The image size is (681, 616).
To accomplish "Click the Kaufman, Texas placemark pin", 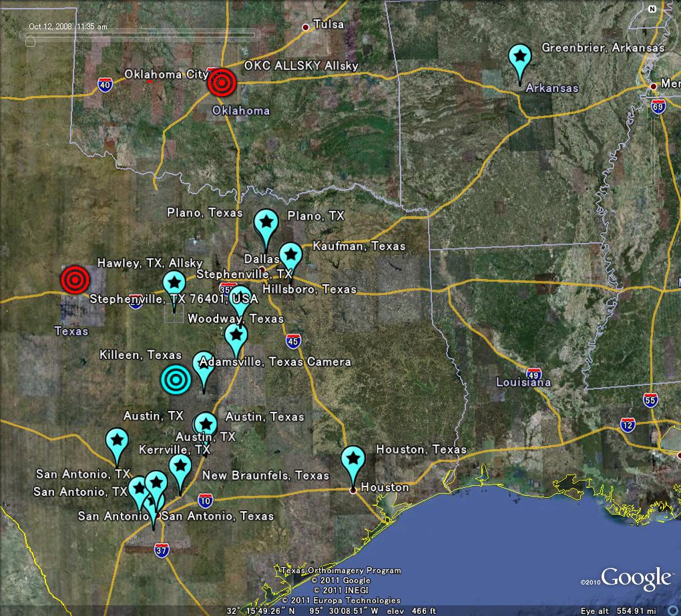I will tap(290, 254).
